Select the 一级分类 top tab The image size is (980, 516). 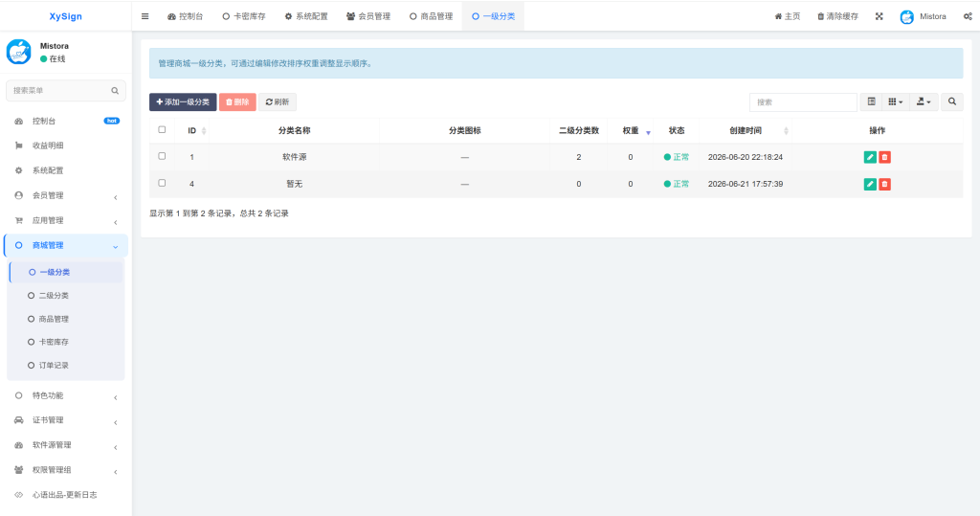pyautogui.click(x=493, y=16)
